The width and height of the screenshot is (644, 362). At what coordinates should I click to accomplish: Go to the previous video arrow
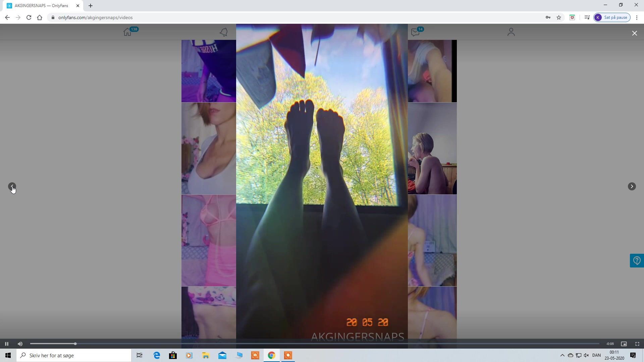click(12, 186)
